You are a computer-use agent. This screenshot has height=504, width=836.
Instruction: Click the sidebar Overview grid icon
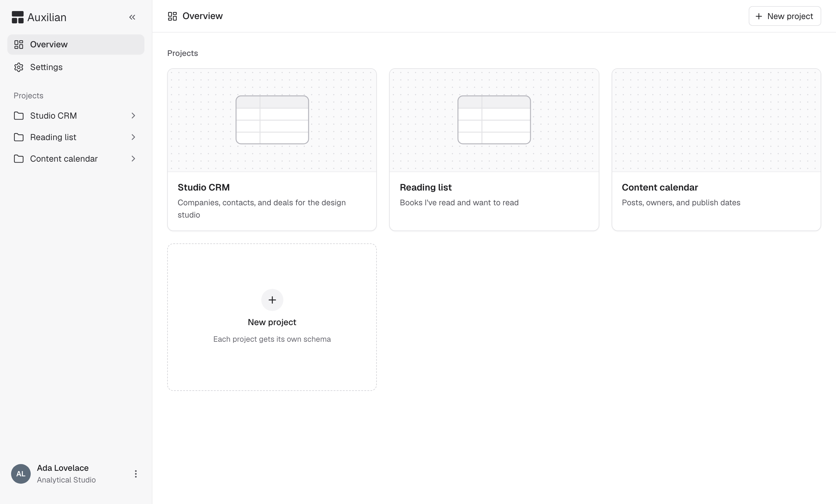coord(19,45)
